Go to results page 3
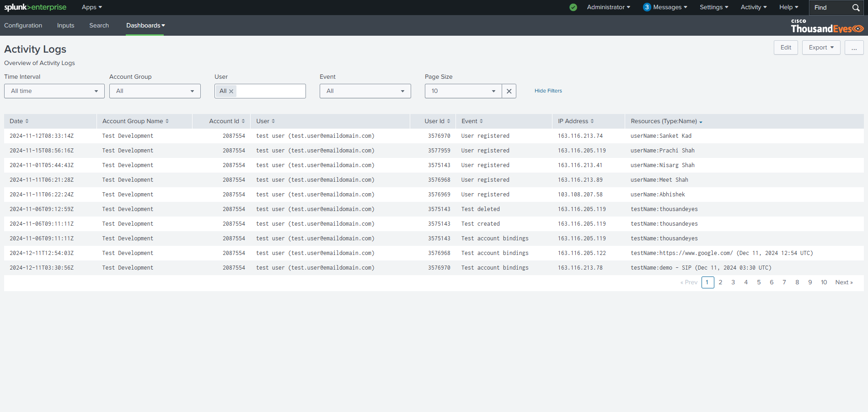Viewport: 868px width, 412px height. click(x=733, y=282)
